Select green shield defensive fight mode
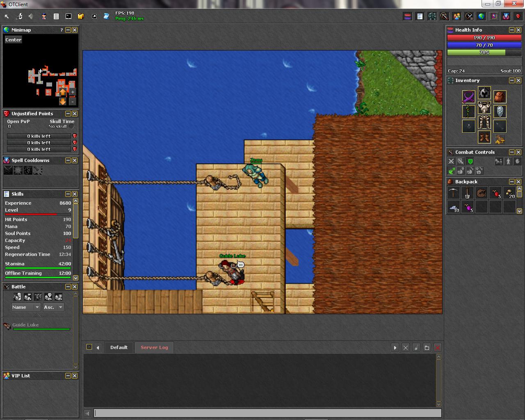Image resolution: width=525 pixels, height=420 pixels. [x=470, y=162]
